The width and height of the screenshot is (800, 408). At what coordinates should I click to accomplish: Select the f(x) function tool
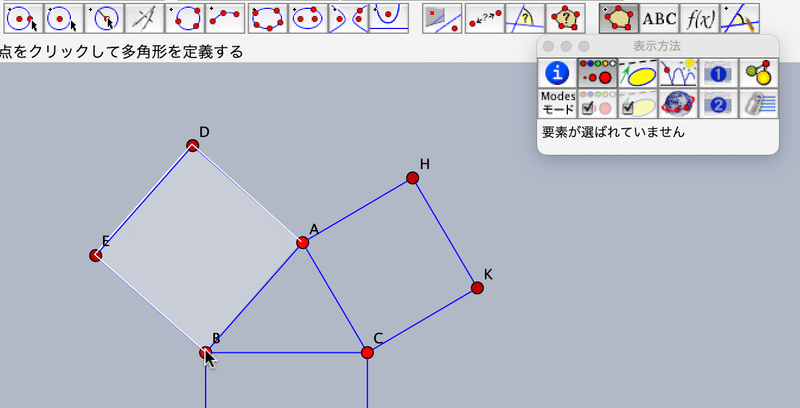tap(699, 18)
